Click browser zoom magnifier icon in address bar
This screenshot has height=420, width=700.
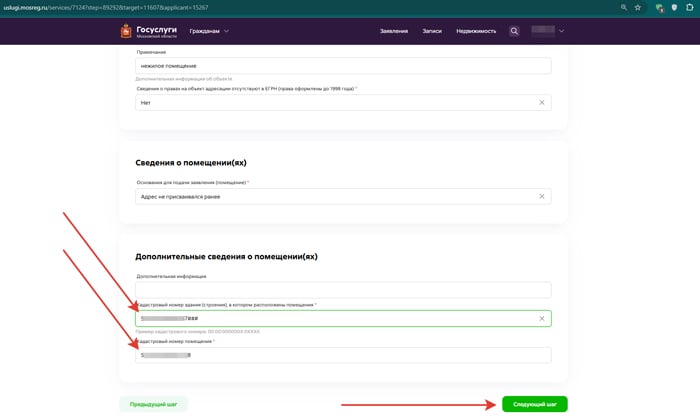[x=624, y=7]
